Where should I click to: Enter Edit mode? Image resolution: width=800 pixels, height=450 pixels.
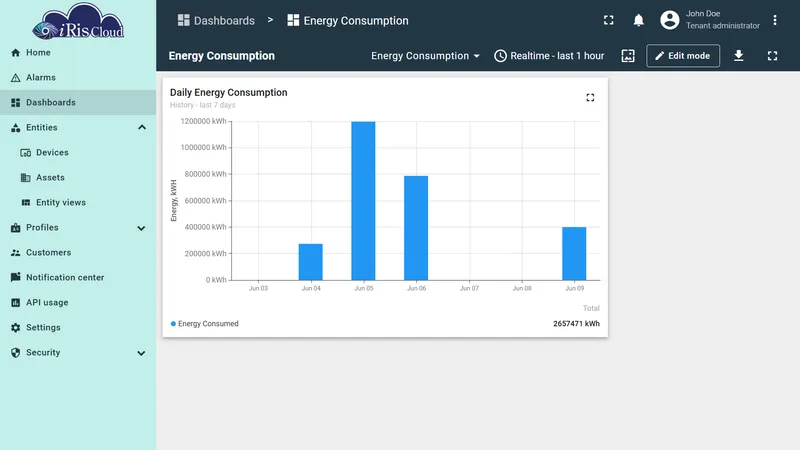click(x=683, y=56)
